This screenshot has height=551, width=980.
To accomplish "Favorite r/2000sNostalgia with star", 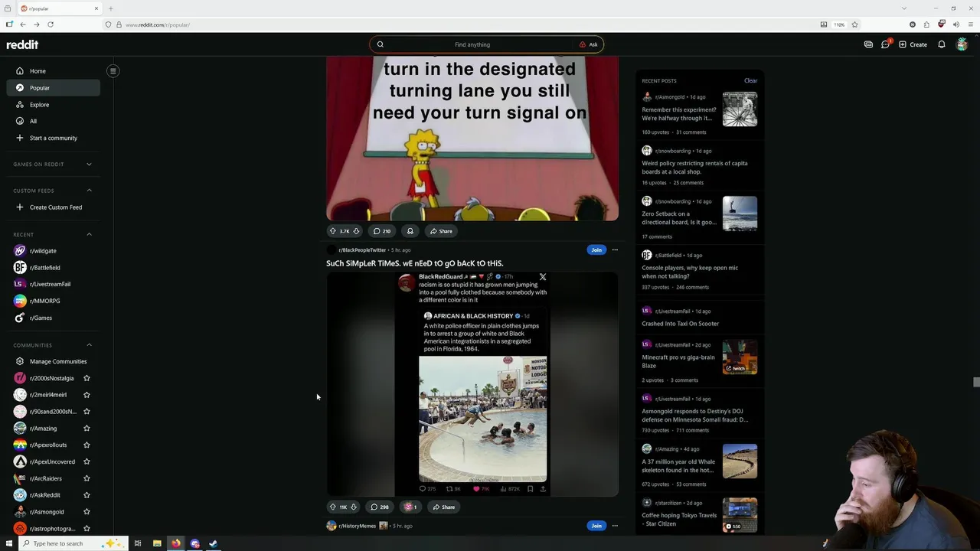I will 87,378.
